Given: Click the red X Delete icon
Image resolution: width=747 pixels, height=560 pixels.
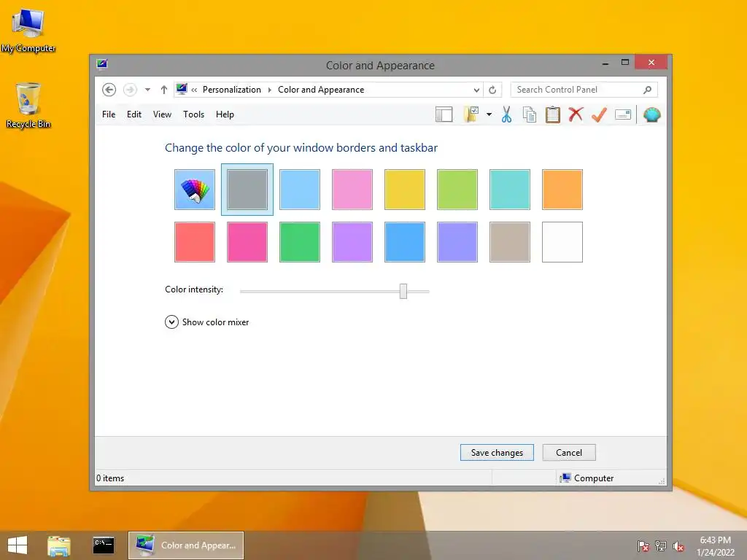Looking at the screenshot, I should pos(576,114).
